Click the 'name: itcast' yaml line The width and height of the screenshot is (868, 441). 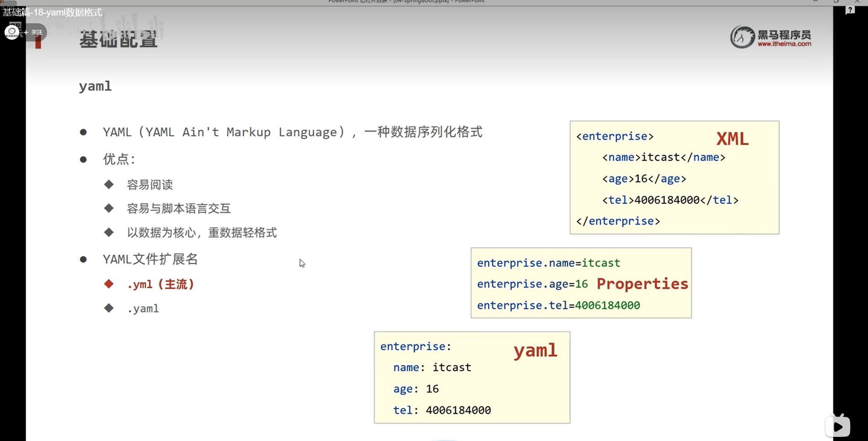click(432, 368)
